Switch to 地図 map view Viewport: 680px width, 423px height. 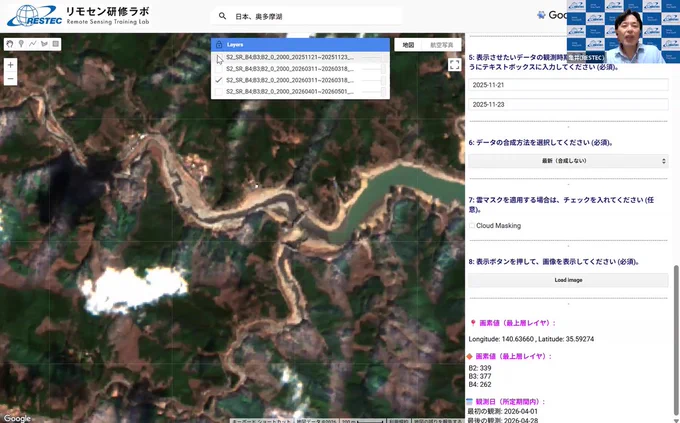(408, 45)
